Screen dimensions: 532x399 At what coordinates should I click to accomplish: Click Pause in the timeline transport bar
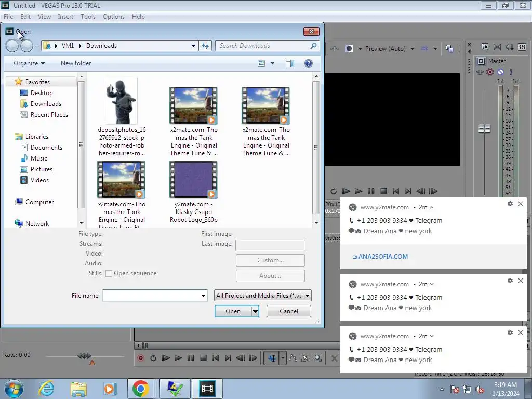(191, 358)
